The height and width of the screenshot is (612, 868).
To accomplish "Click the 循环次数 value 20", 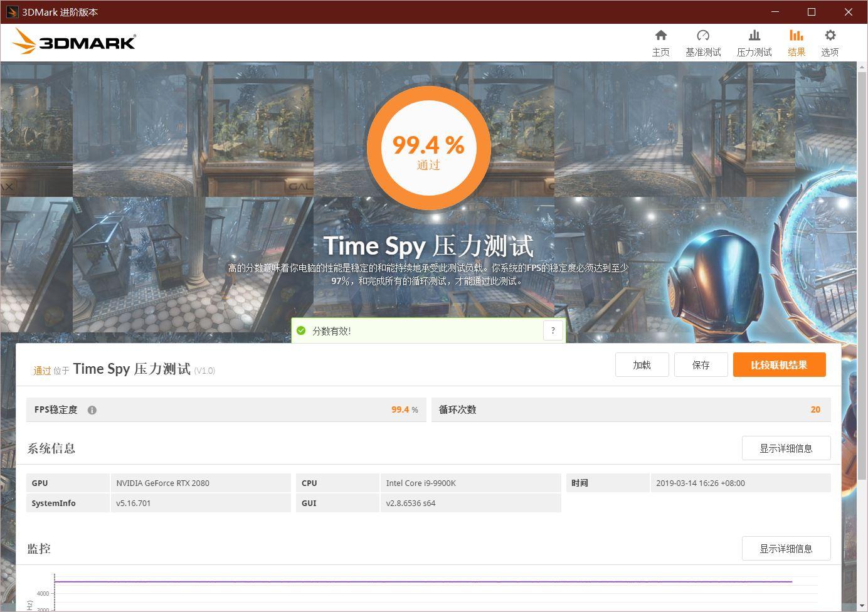I will (815, 409).
